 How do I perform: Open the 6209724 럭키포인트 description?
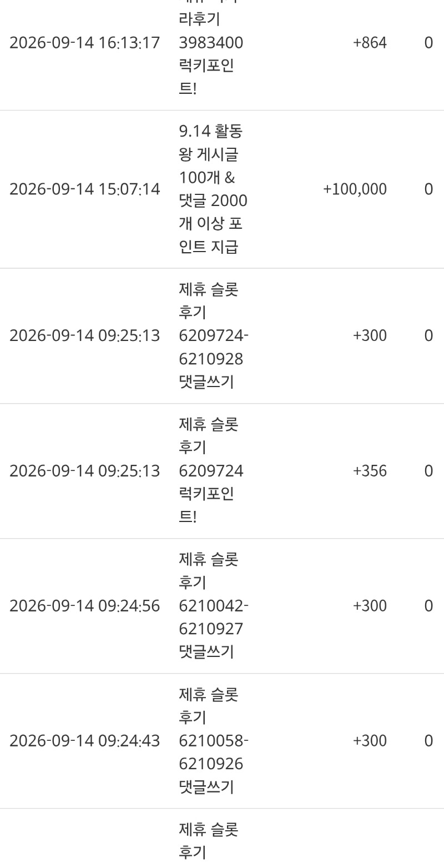(211, 471)
